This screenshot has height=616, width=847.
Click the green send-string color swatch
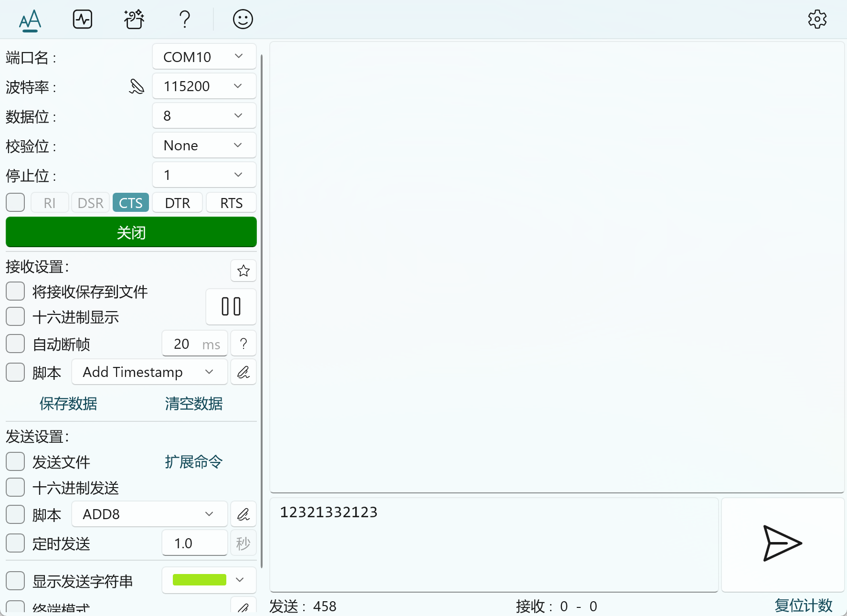coord(200,580)
